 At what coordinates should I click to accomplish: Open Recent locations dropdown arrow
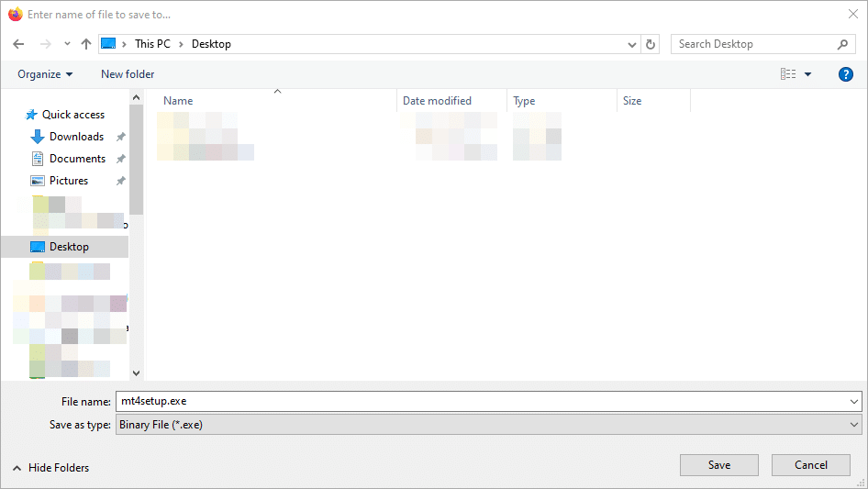67,44
